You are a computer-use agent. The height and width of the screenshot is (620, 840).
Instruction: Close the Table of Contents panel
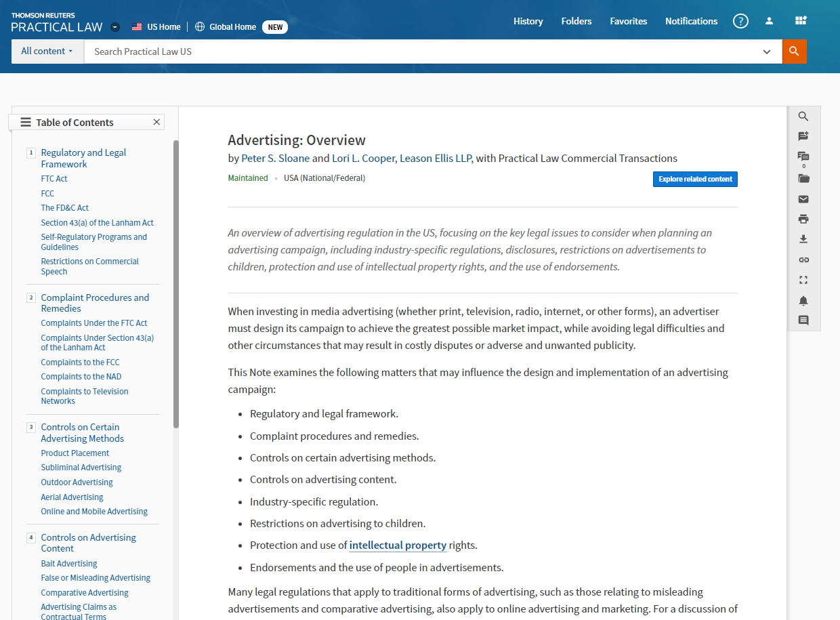pos(156,122)
